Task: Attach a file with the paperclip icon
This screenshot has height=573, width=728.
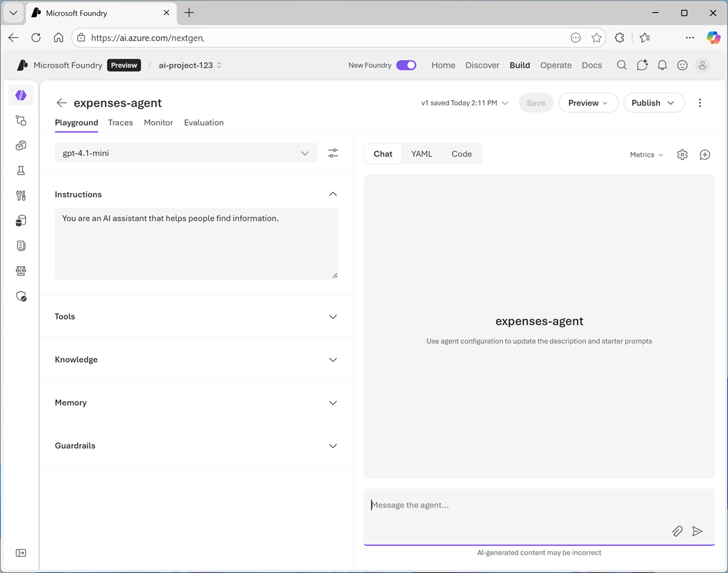Action: coord(677,531)
